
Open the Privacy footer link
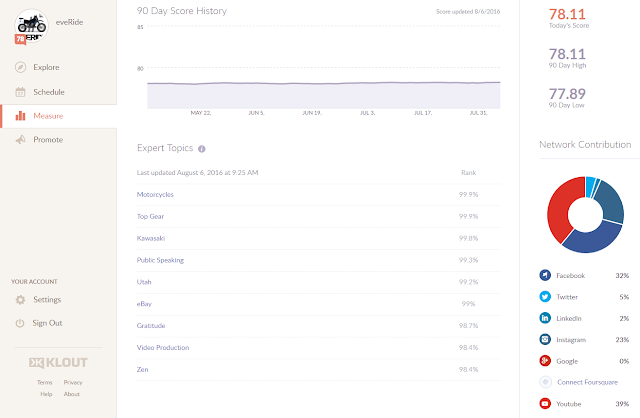(x=72, y=382)
